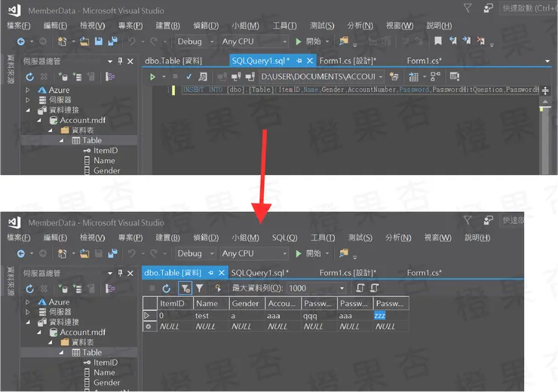
Task: Collapse 資料連接 node in top window tree
Action: (28, 110)
